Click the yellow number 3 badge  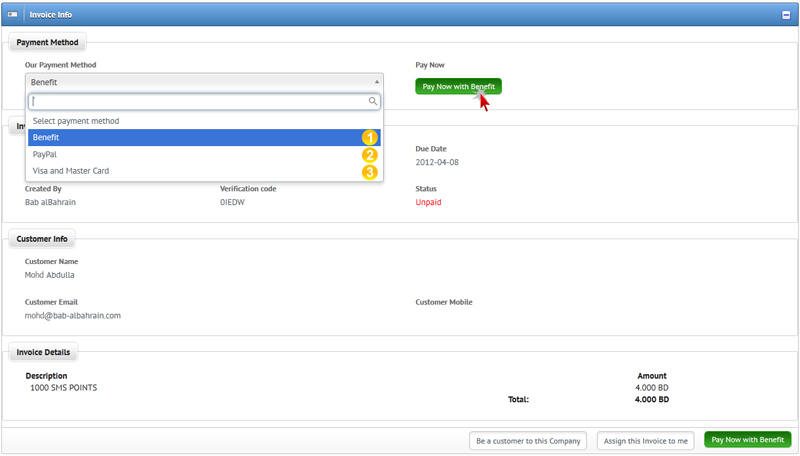[369, 172]
